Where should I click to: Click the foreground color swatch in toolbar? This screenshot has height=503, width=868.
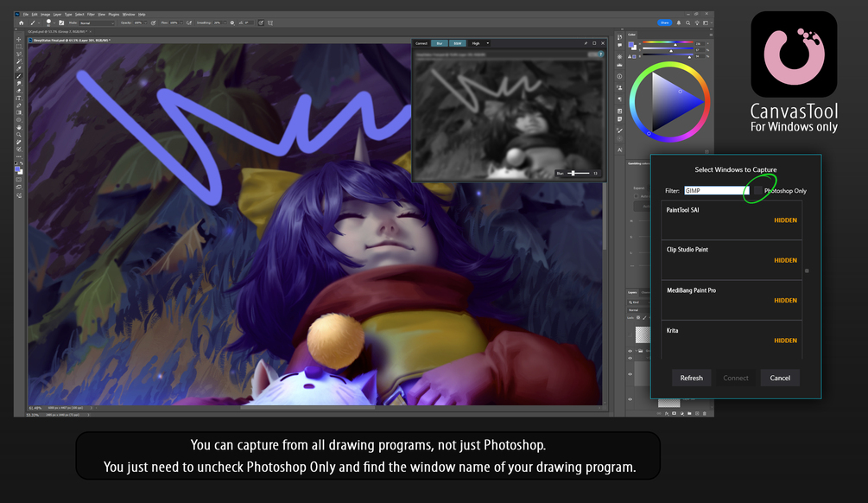pos(17,168)
